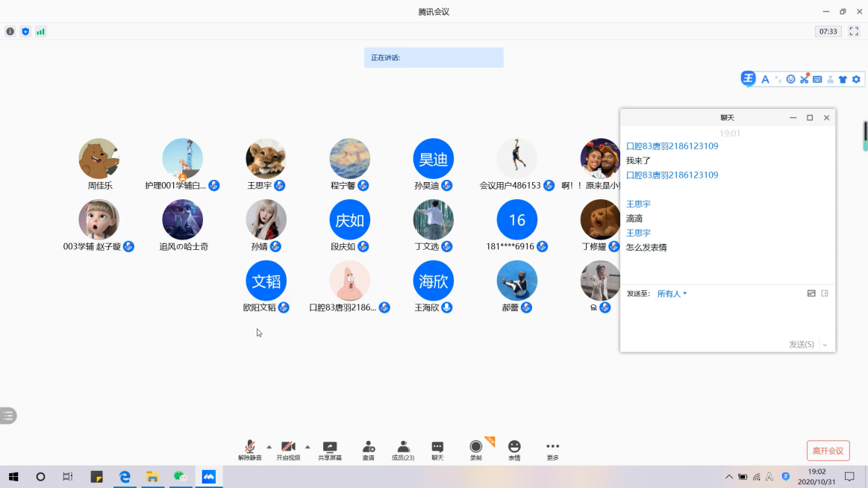Click mic indicator next to 王海欣
The height and width of the screenshot is (488, 868).
click(x=447, y=307)
